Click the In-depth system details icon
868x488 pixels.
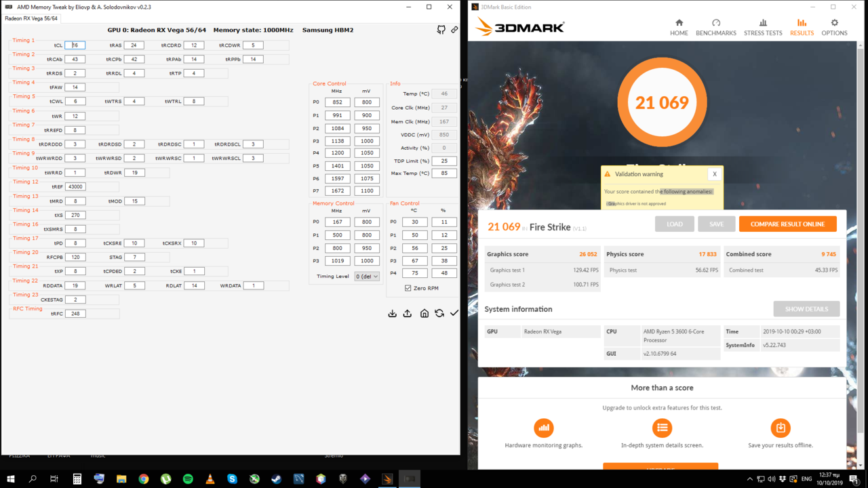[662, 428]
